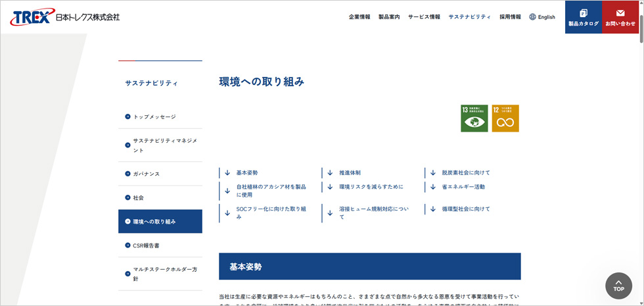Open the サービス情報 menu
This screenshot has height=306, width=644.
click(424, 17)
